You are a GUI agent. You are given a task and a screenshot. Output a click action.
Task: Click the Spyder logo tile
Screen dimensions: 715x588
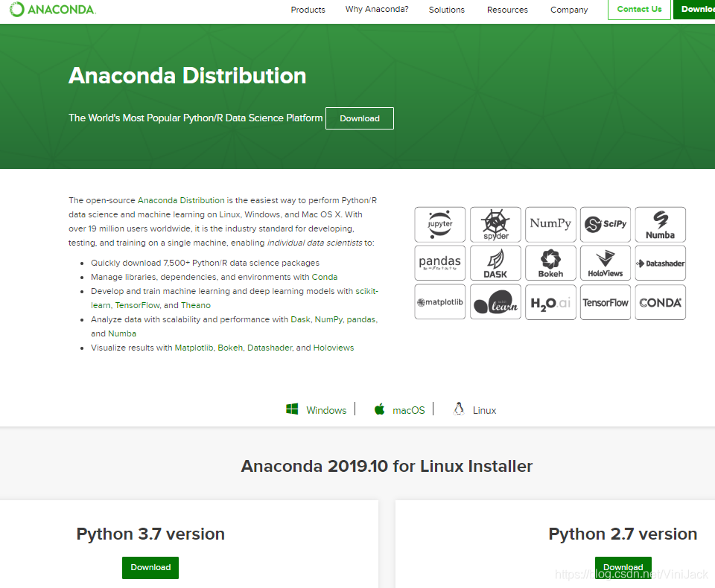495,224
